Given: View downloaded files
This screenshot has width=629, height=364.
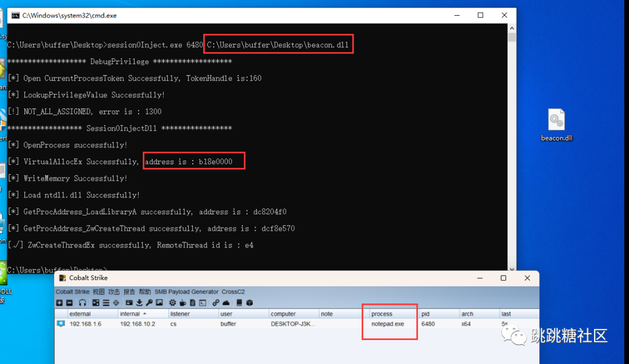Looking at the screenshot, I should [x=139, y=303].
